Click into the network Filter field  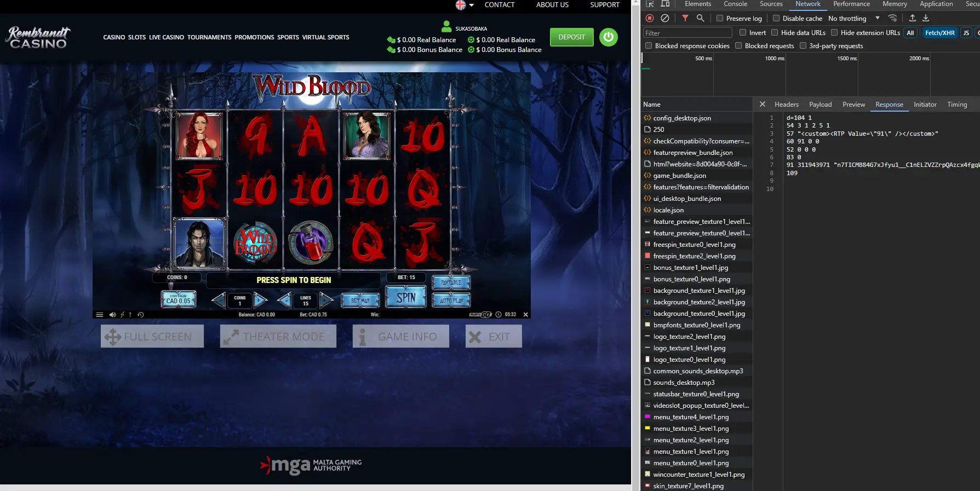click(x=687, y=33)
